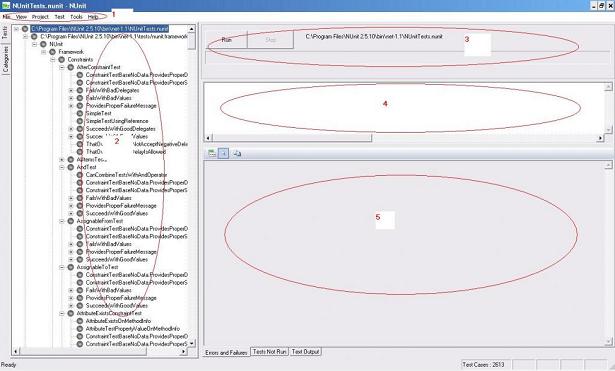Click the highlighted middle icon in the error-pane toolbar

(x=223, y=153)
